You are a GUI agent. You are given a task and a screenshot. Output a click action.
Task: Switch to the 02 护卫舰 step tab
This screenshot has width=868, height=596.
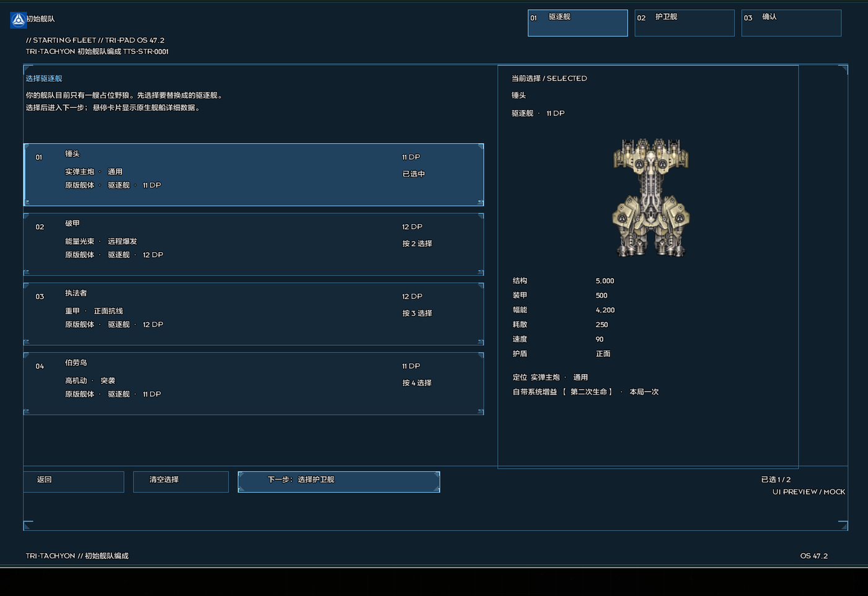click(x=684, y=23)
